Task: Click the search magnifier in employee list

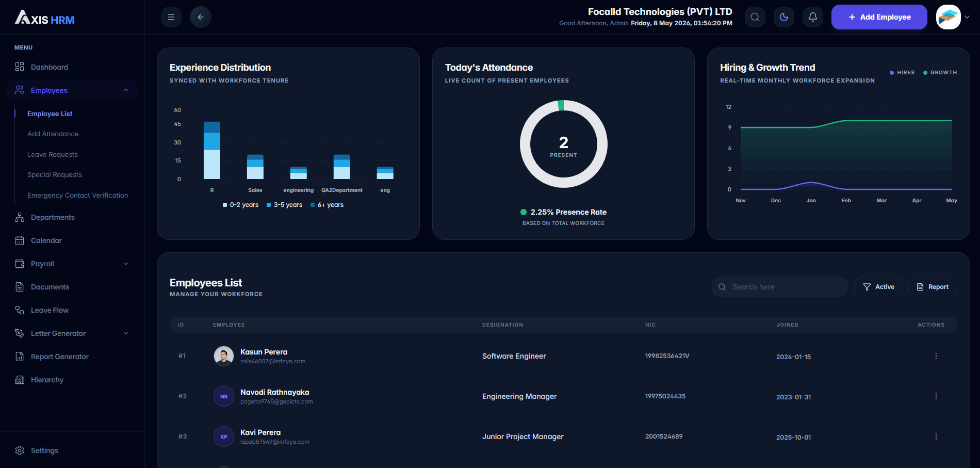Action: [722, 287]
